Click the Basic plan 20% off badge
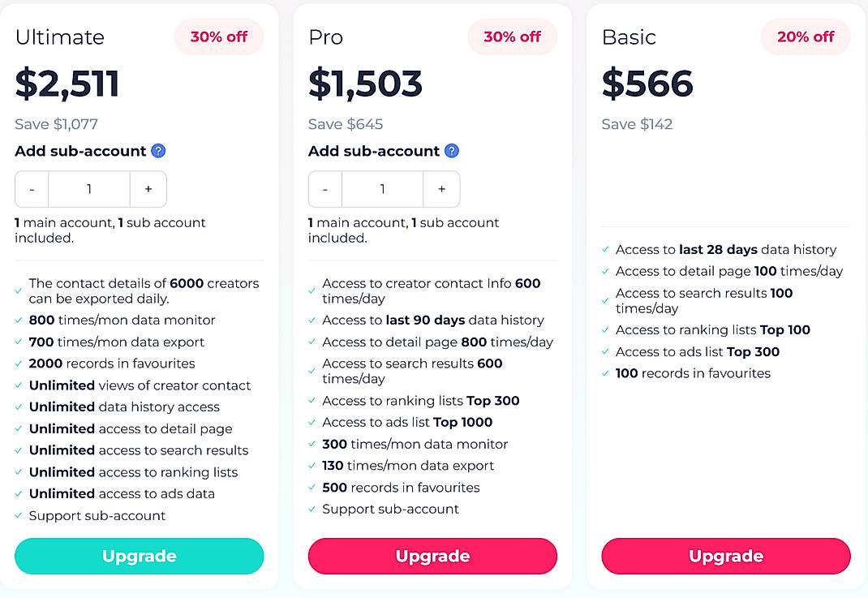Screen dimensions: 868x598 (806, 37)
